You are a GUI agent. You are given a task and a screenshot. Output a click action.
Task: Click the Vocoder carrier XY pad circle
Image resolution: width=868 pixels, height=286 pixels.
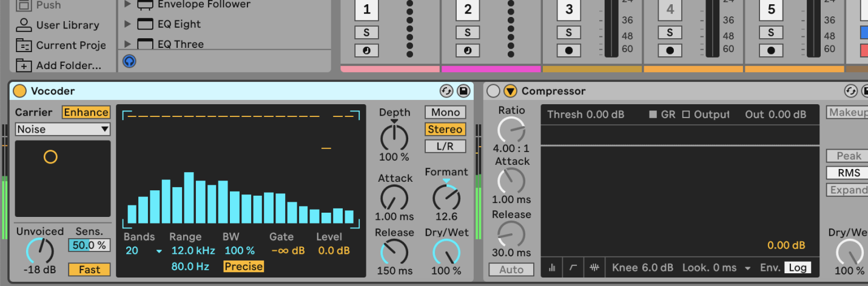pyautogui.click(x=50, y=157)
